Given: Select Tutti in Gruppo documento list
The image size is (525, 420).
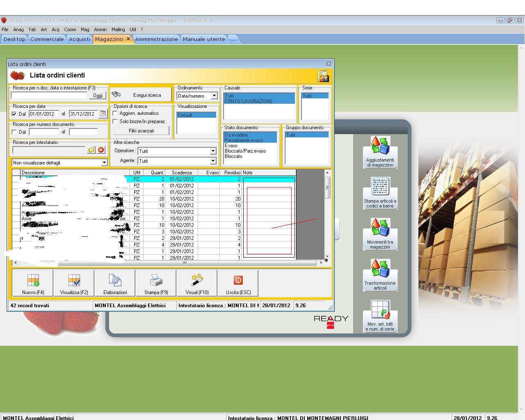Looking at the screenshot, I should 307,135.
